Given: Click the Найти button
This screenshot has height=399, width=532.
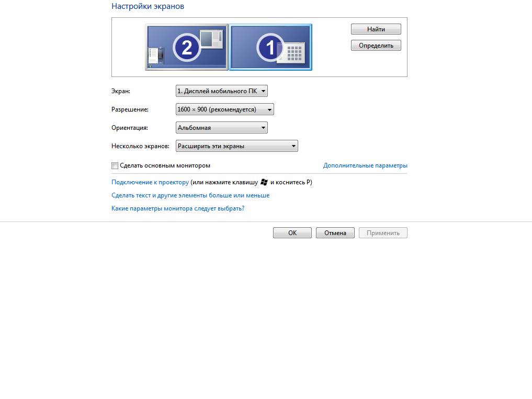Looking at the screenshot, I should tap(376, 29).
